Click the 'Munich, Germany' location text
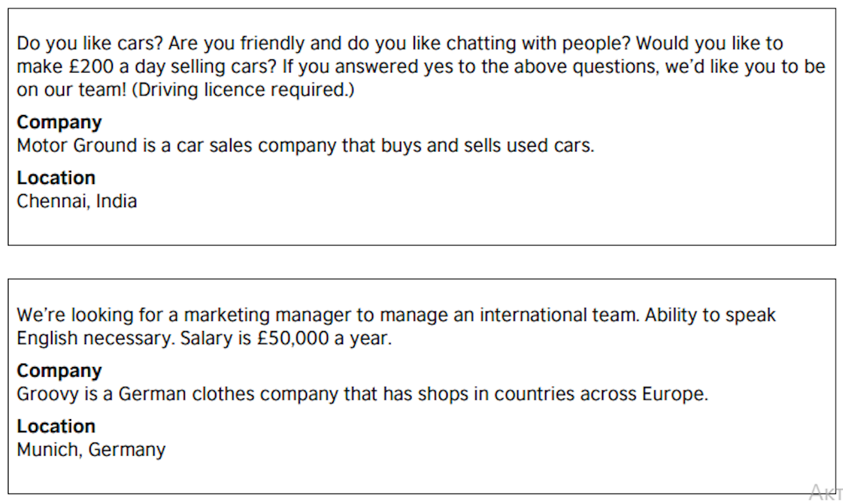Image resolution: width=843 pixels, height=504 pixels. click(x=91, y=450)
